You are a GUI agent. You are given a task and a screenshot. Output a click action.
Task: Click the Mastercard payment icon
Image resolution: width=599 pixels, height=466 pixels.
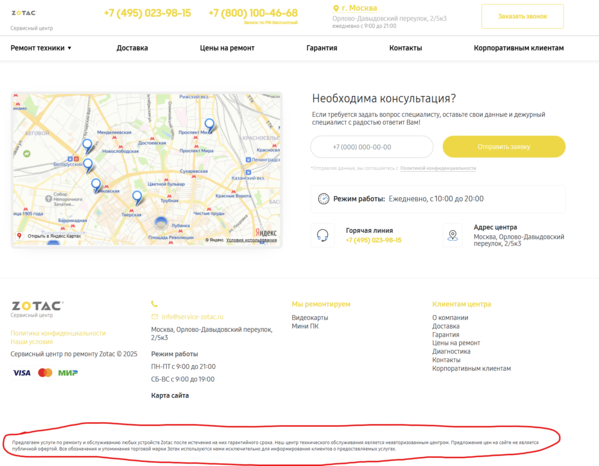[45, 373]
